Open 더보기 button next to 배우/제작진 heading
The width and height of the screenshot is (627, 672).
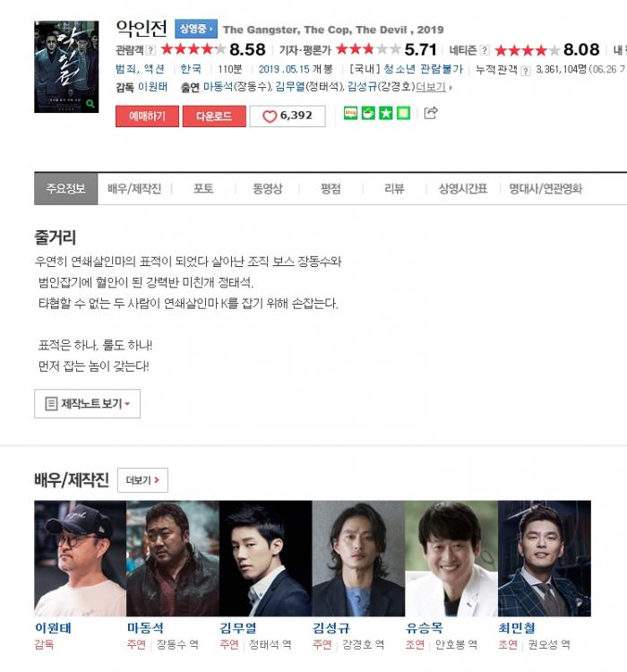[x=142, y=480]
